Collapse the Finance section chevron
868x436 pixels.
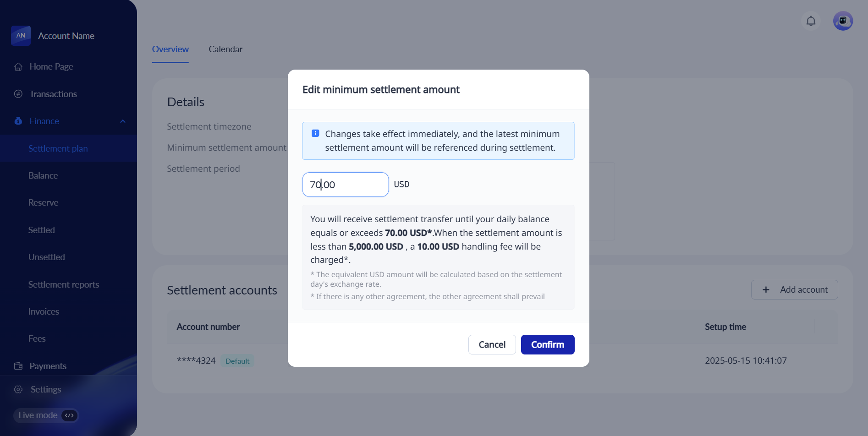pyautogui.click(x=123, y=121)
